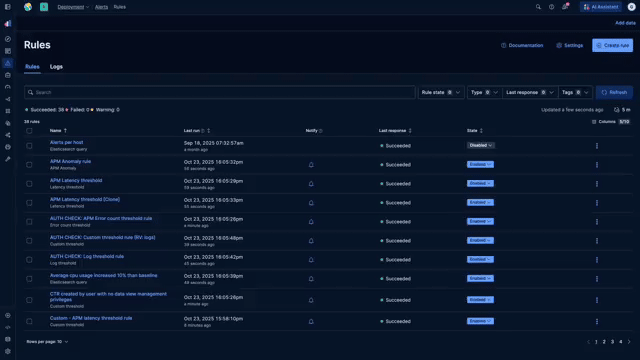Sort by the Last run column header
The width and height of the screenshot is (640, 360).
point(197,131)
